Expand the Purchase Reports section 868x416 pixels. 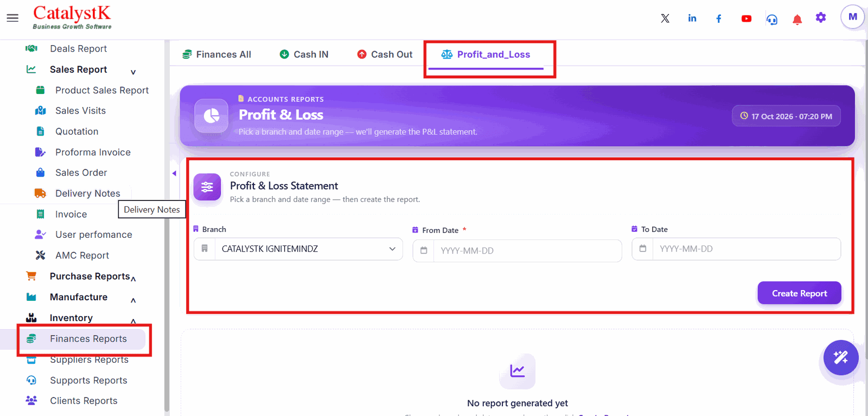pyautogui.click(x=133, y=279)
